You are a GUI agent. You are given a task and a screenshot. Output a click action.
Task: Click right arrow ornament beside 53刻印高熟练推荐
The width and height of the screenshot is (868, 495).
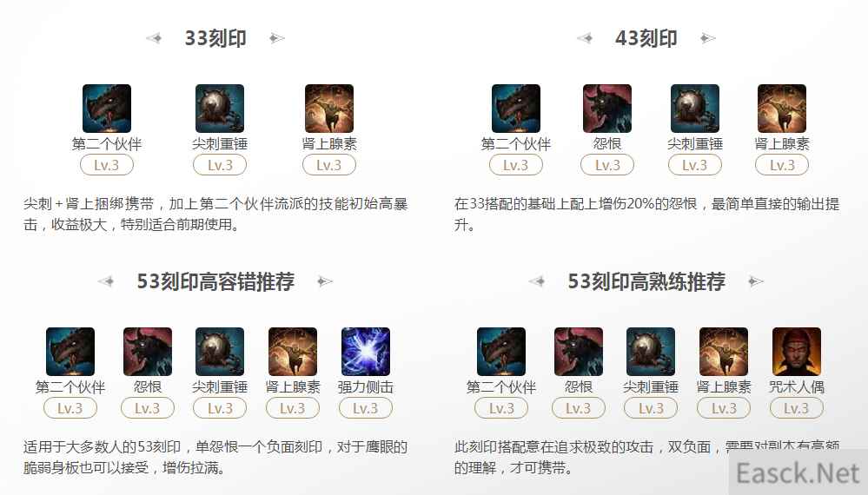click(x=756, y=281)
